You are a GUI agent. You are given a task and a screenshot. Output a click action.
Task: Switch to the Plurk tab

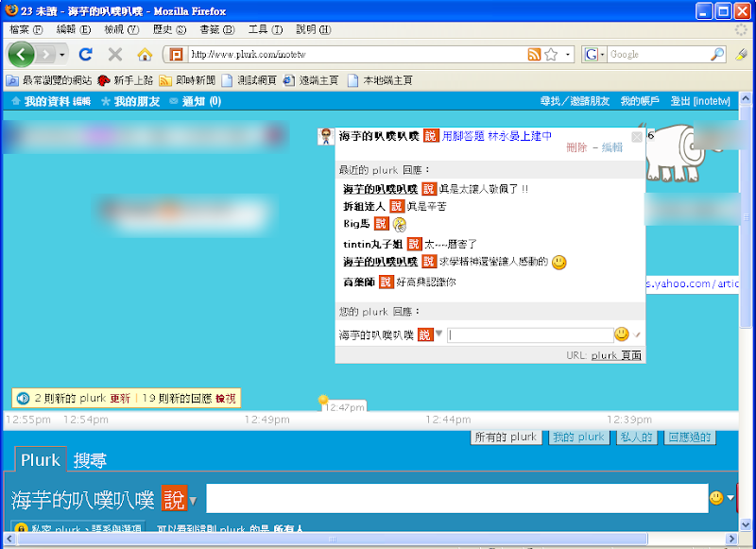point(41,459)
